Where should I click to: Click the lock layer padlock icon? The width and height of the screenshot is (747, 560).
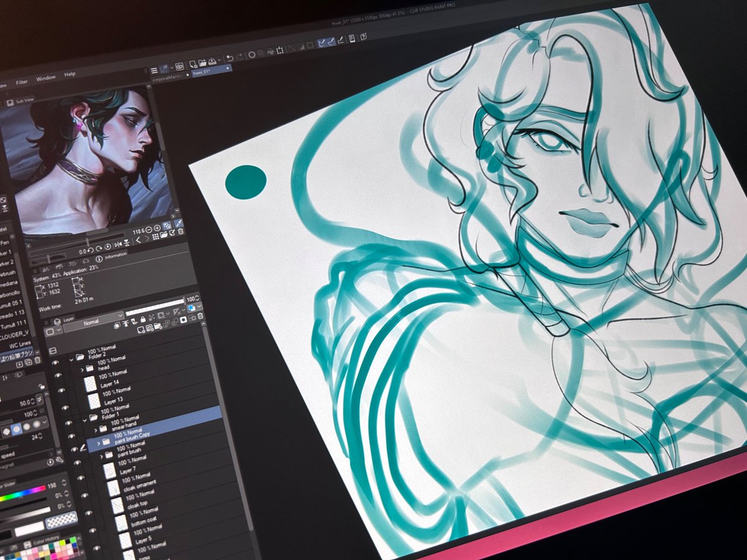pyautogui.click(x=143, y=319)
